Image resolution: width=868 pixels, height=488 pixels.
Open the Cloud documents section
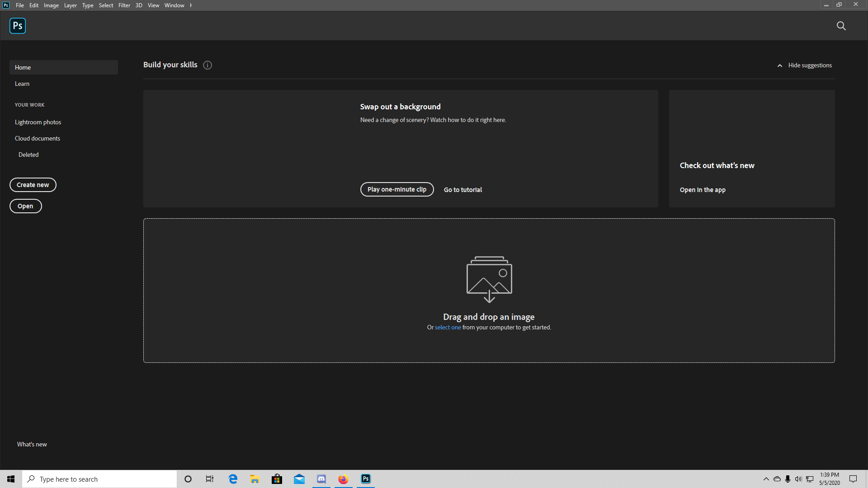[38, 138]
